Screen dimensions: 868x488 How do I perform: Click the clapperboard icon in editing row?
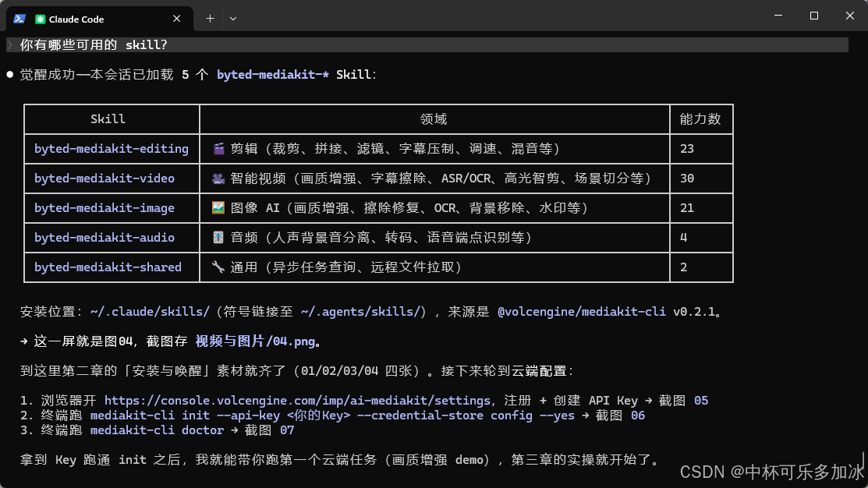point(218,148)
